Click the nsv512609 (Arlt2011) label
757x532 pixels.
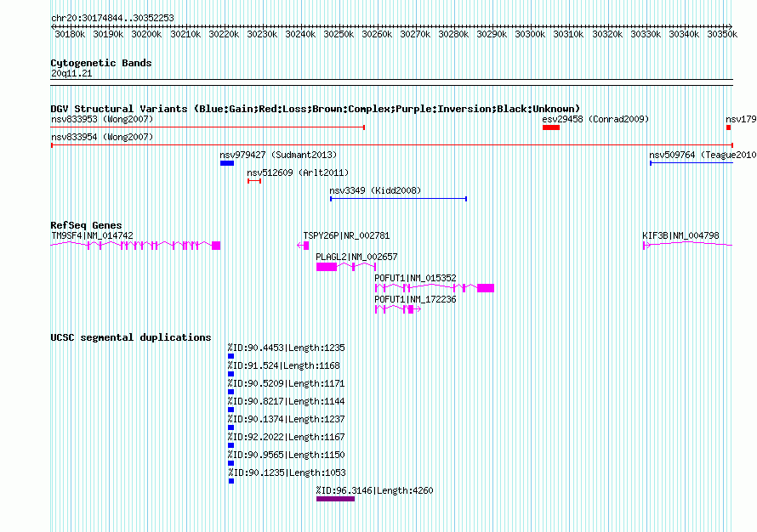point(298,173)
